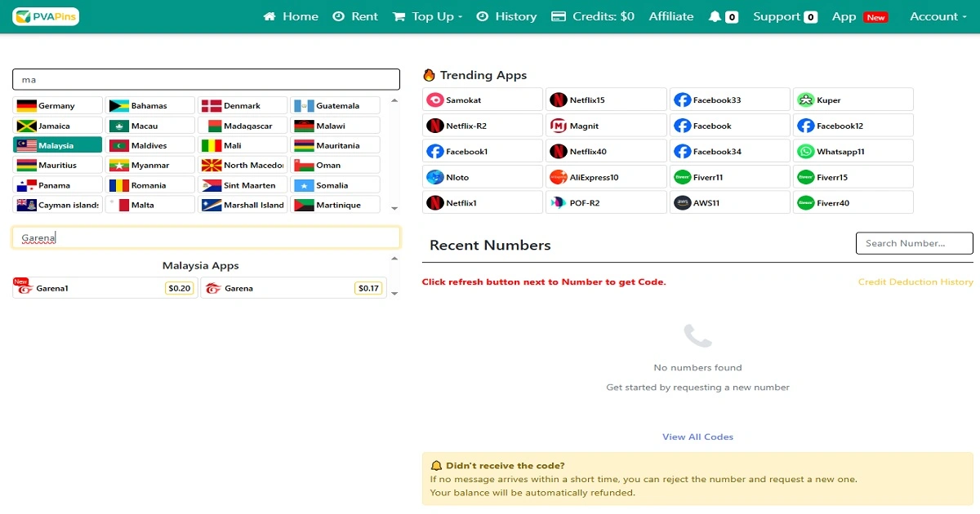The image size is (980, 514).
Task: Select Romania from the country list
Action: pos(150,185)
